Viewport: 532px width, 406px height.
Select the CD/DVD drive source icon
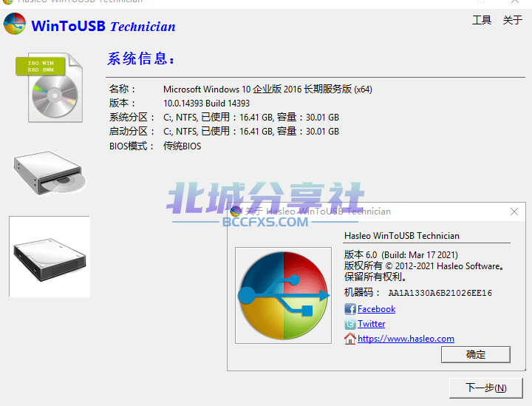coord(50,173)
